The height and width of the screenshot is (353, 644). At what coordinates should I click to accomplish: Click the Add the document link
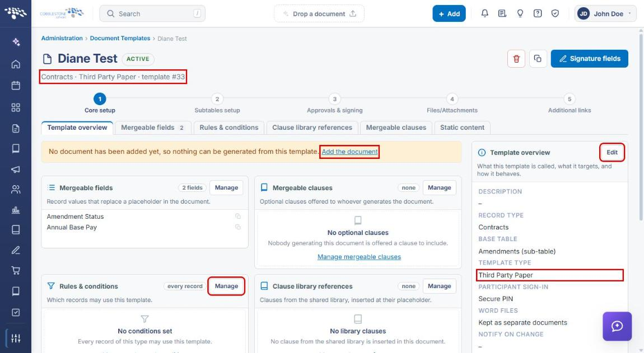[349, 152]
